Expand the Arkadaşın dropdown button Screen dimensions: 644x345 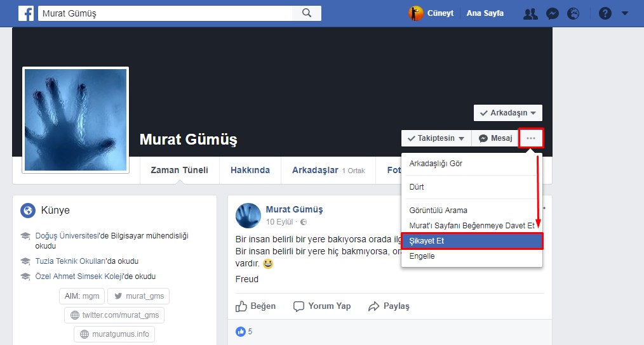[x=508, y=113]
